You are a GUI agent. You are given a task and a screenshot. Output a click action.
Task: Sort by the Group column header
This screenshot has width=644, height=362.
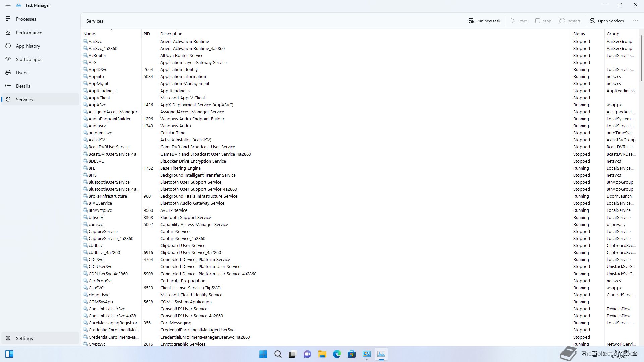coord(621,34)
